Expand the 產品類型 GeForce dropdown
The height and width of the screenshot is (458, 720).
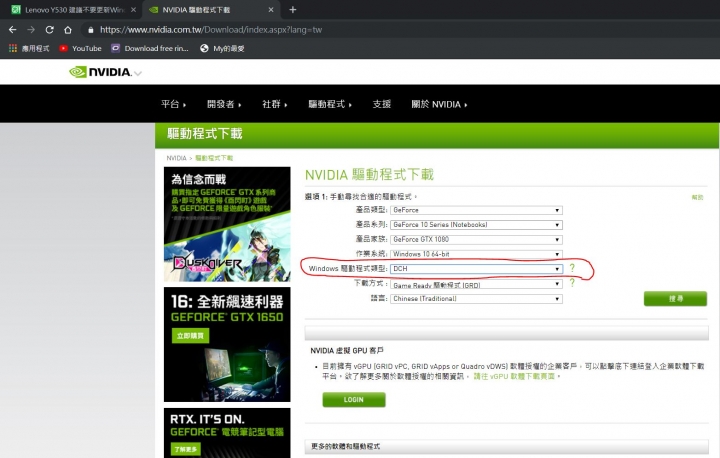tap(476, 210)
